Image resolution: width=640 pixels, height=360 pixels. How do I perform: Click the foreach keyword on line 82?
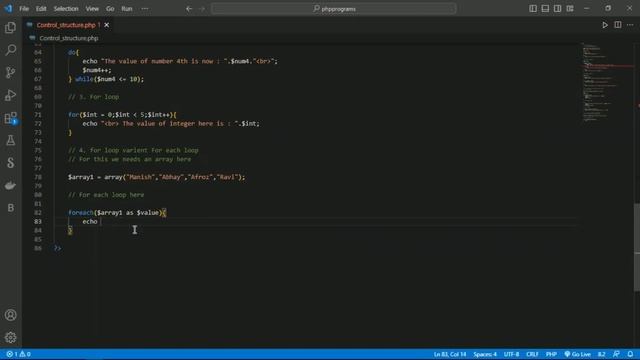pos(81,213)
